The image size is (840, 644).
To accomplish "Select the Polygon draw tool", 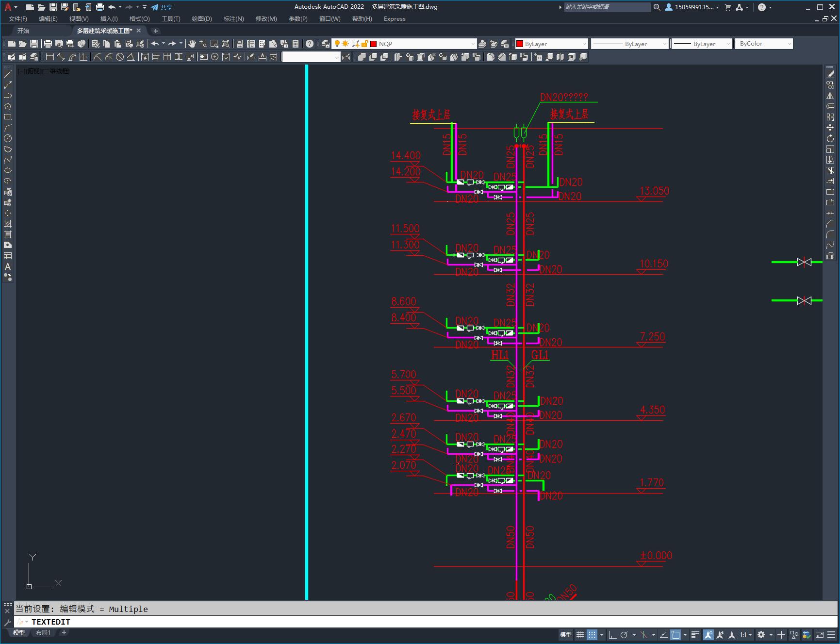I will click(8, 106).
